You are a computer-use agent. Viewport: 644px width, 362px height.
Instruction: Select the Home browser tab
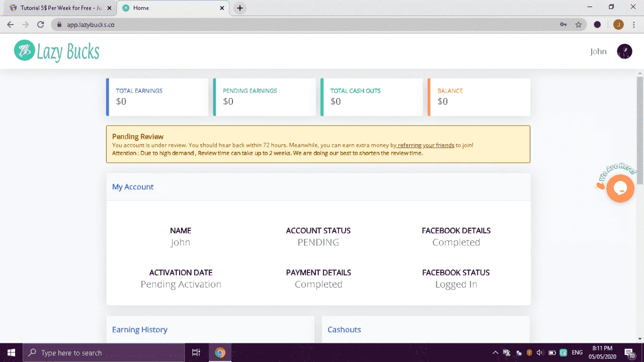[173, 8]
